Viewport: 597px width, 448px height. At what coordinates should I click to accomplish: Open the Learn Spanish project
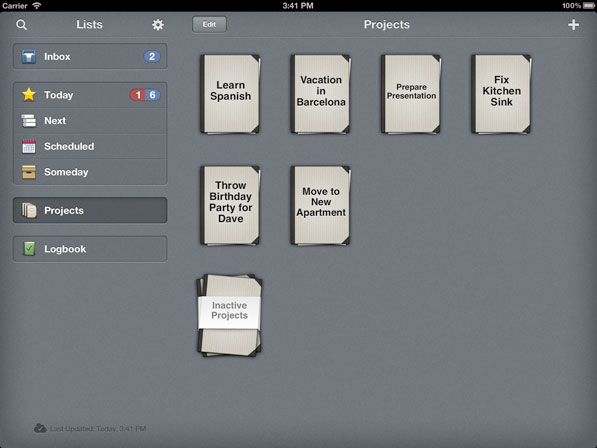pos(230,94)
